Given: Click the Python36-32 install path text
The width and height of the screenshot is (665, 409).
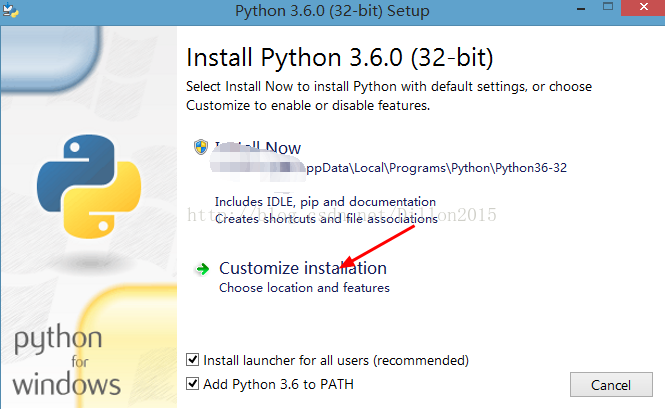Looking at the screenshot, I should point(436,168).
